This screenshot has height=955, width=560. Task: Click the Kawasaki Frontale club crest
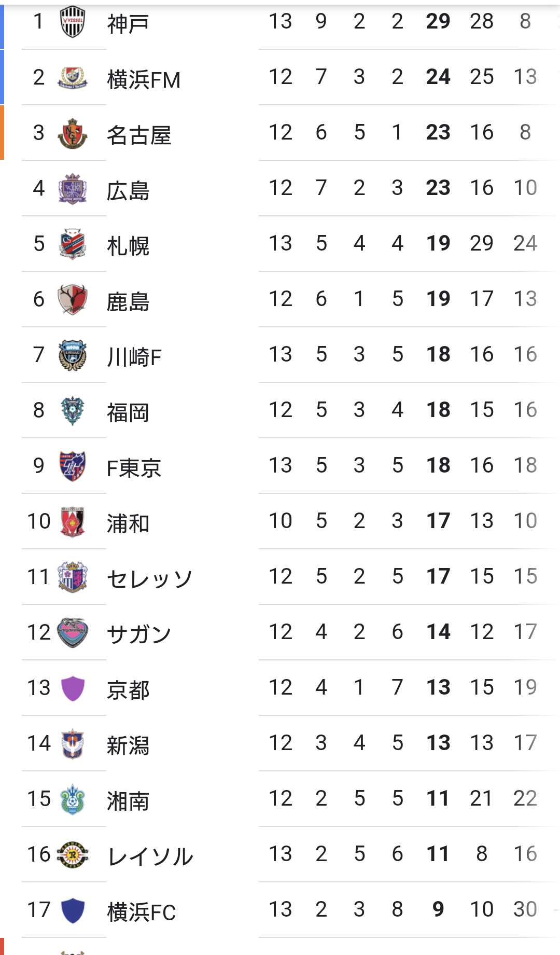coord(73,355)
